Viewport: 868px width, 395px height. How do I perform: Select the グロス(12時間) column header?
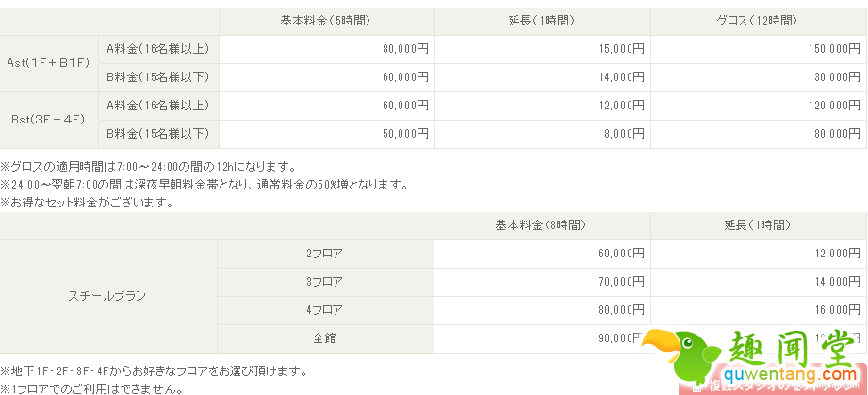[x=759, y=22]
